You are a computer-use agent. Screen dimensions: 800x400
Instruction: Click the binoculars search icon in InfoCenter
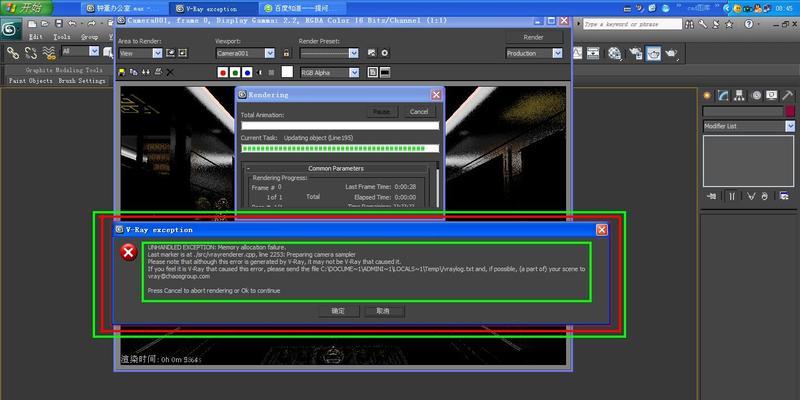[x=689, y=24]
